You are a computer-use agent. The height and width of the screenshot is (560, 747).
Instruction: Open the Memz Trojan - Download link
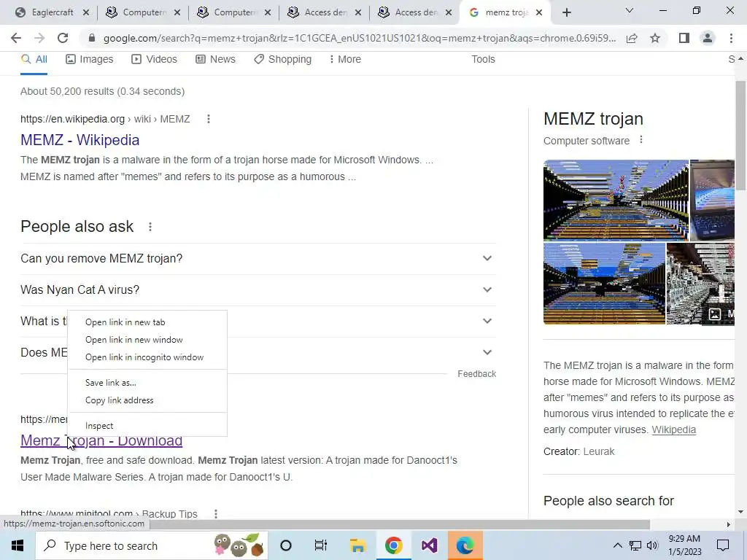[101, 441]
